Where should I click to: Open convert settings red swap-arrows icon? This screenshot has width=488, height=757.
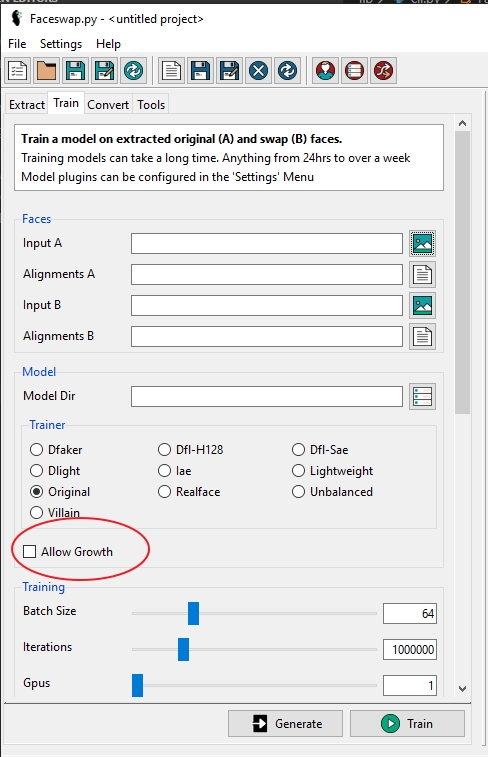coord(383,71)
